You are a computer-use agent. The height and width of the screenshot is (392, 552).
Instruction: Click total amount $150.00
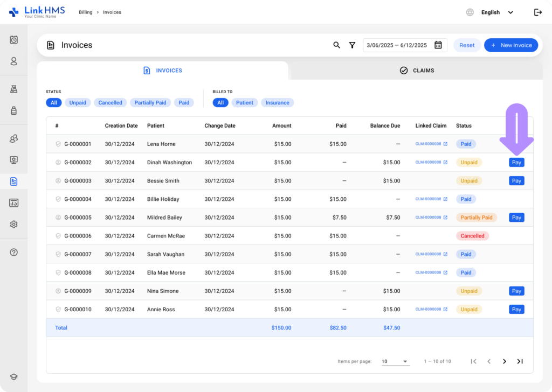(x=281, y=328)
